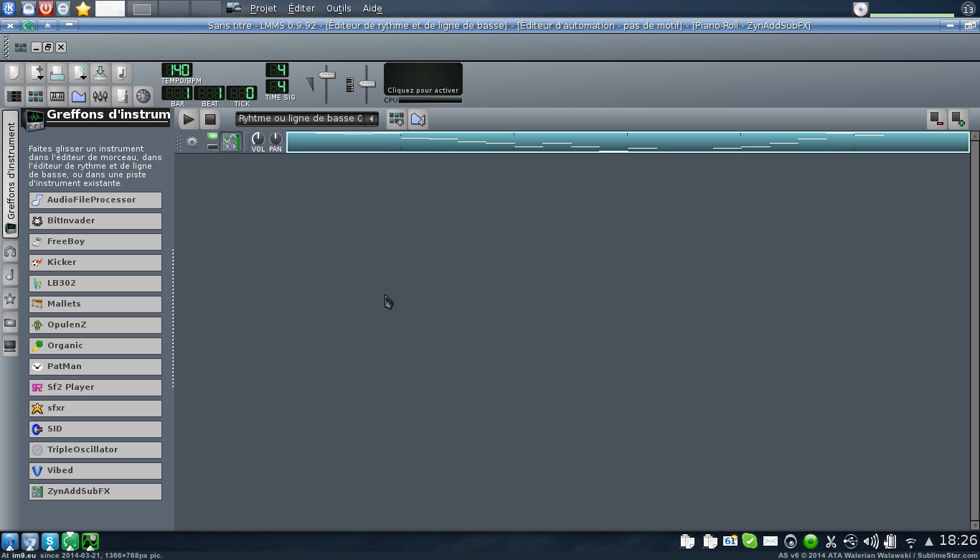Click the master volume slider handle
This screenshot has width=980, height=560.
pos(326,75)
